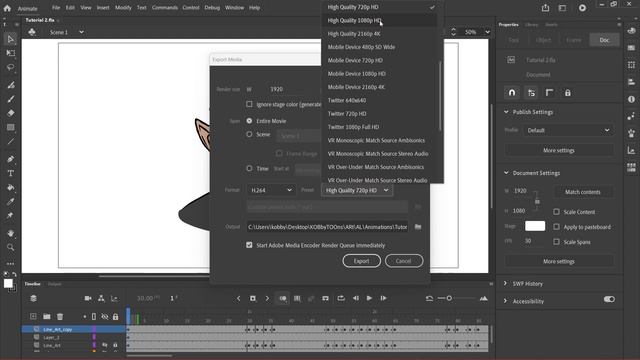Click the Quick Share and Publish icon
Viewport: 640px width, 360px height.
(x=545, y=8)
